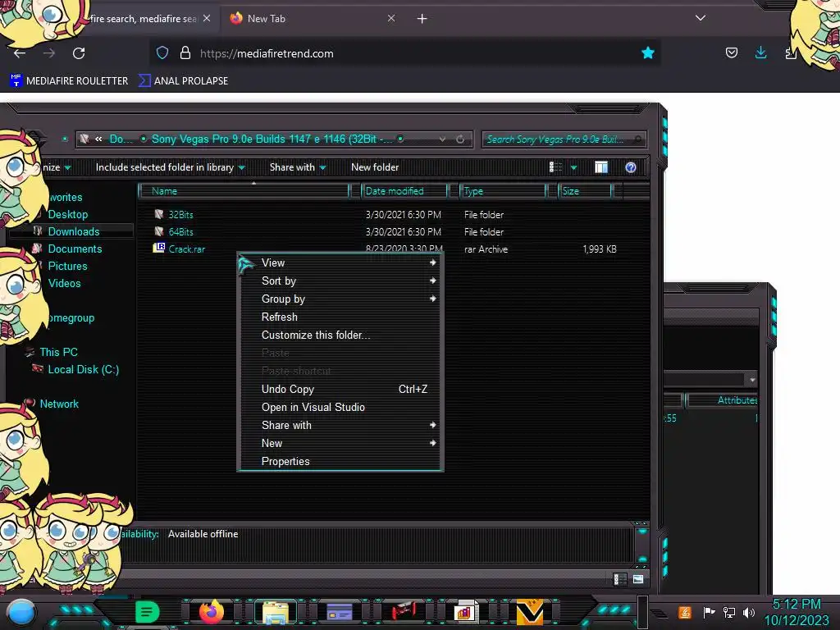Open the Pocket save icon

tap(731, 52)
